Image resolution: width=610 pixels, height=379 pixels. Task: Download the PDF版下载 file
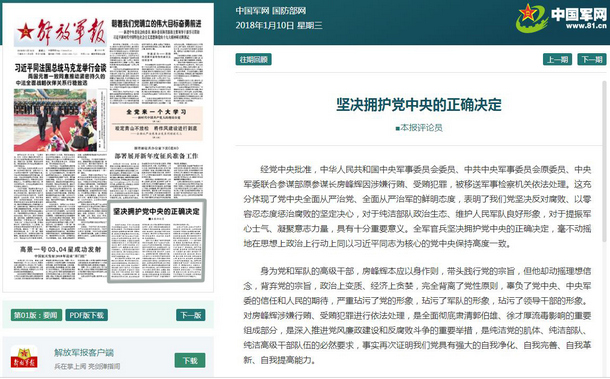(x=86, y=315)
